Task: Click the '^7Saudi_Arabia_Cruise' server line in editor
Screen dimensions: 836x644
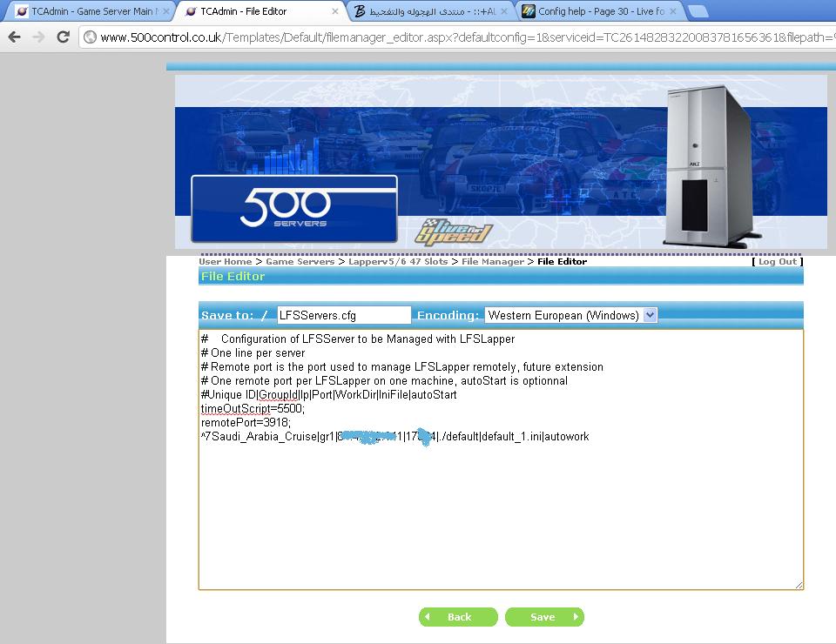Action: point(395,437)
